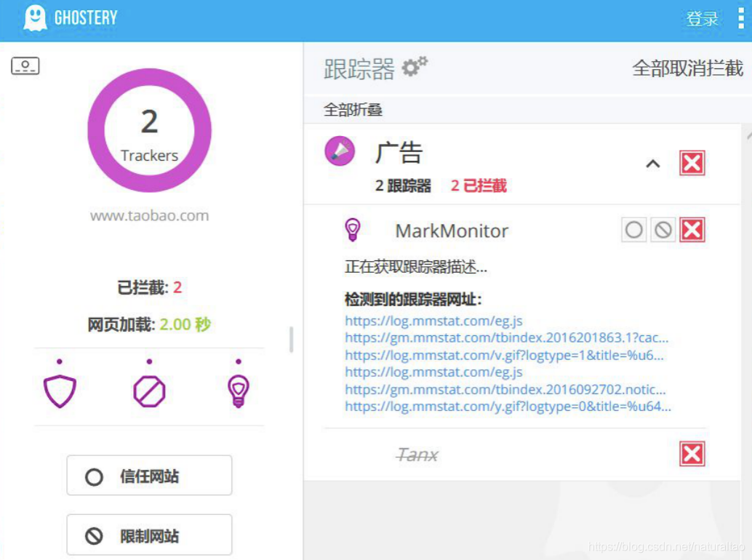Click the 已拦截: 2 blocked count
This screenshot has height=560, width=752.
149,288
